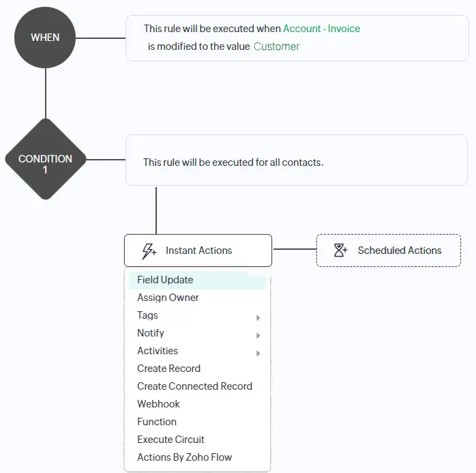
Task: Click the Customer value link
Action: click(x=276, y=46)
